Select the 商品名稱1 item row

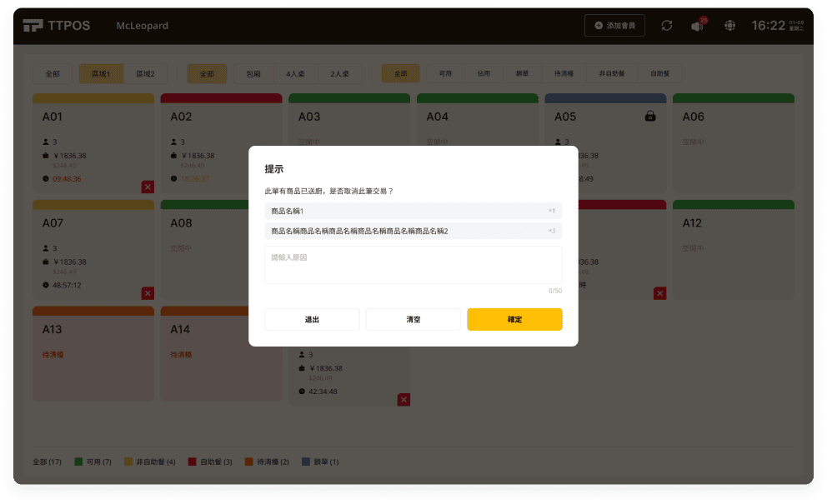point(413,211)
